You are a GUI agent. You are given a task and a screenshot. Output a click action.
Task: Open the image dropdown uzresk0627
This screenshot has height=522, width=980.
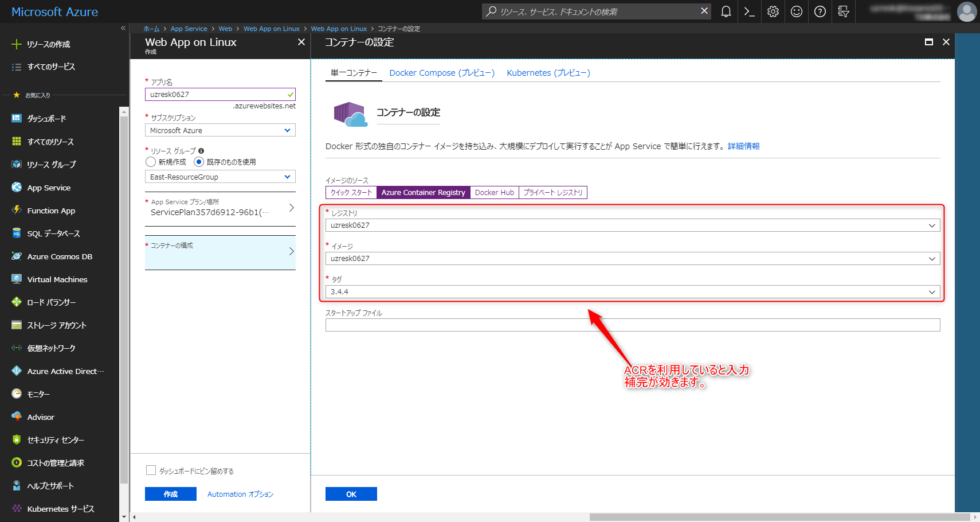click(633, 259)
